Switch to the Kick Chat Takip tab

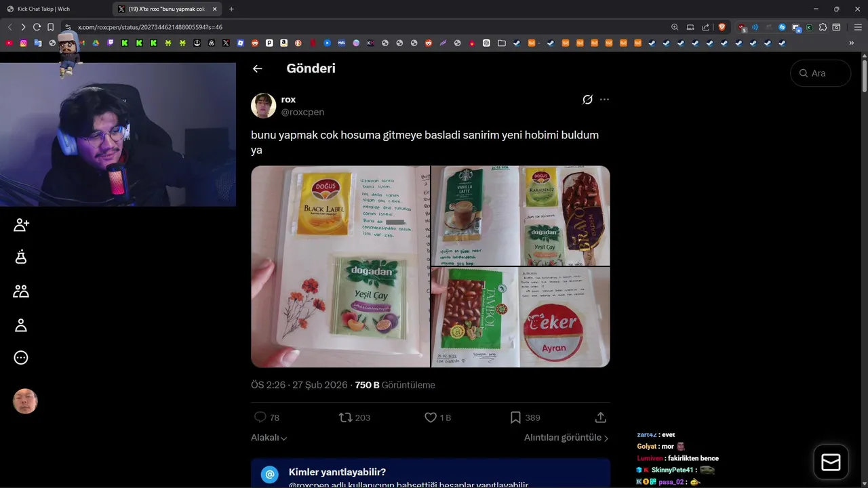[x=56, y=9]
